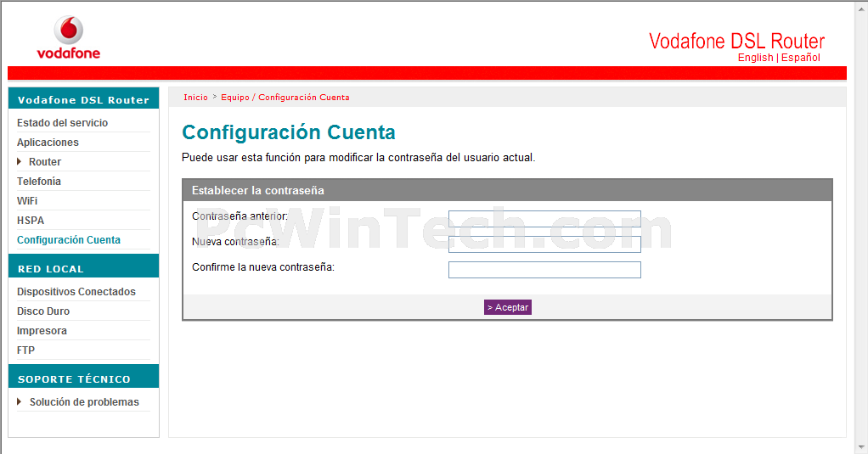Click the Vodafone logo
This screenshot has height=454, width=868.
coord(69,37)
